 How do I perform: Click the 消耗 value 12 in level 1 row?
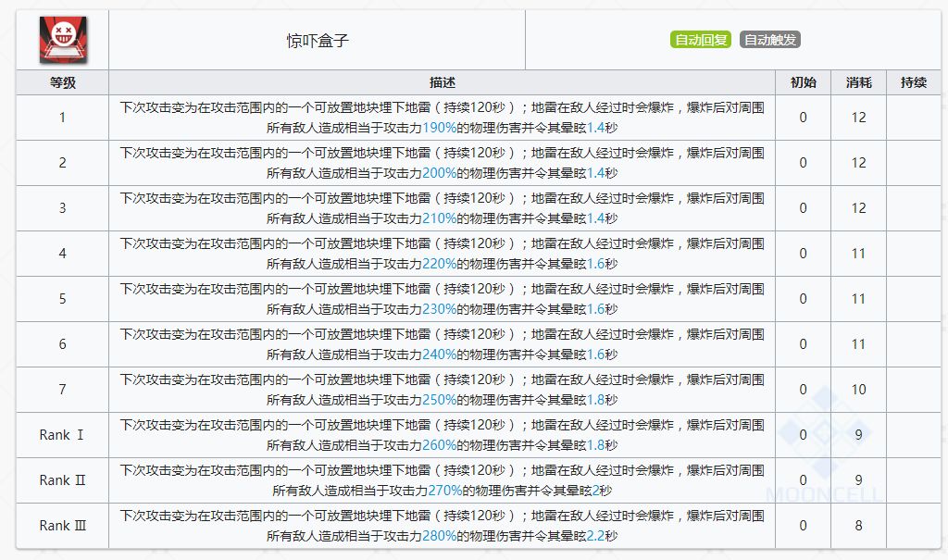pyautogui.click(x=858, y=118)
